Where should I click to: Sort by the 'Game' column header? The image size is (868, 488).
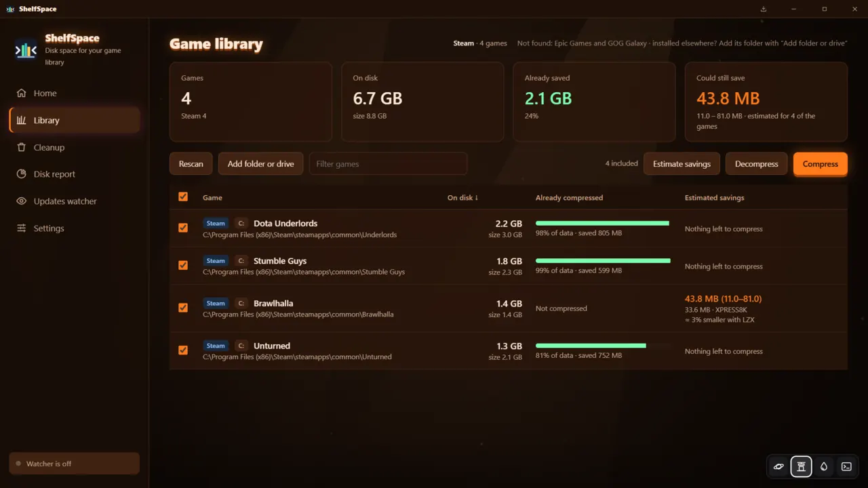coord(212,198)
